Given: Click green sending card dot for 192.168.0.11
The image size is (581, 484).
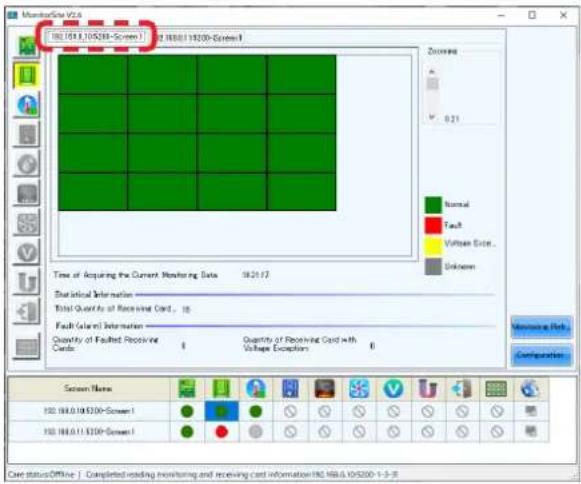Looking at the screenshot, I should (x=187, y=431).
